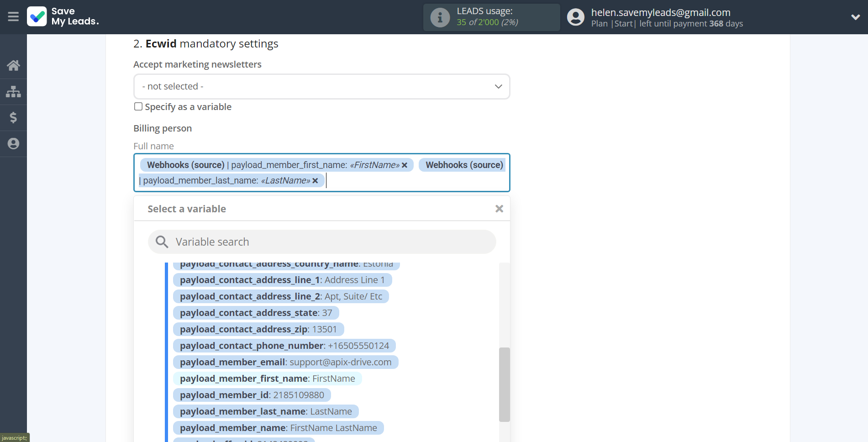868x442 pixels.
Task: Select payload_contact_address_zip variable
Action: 258,329
